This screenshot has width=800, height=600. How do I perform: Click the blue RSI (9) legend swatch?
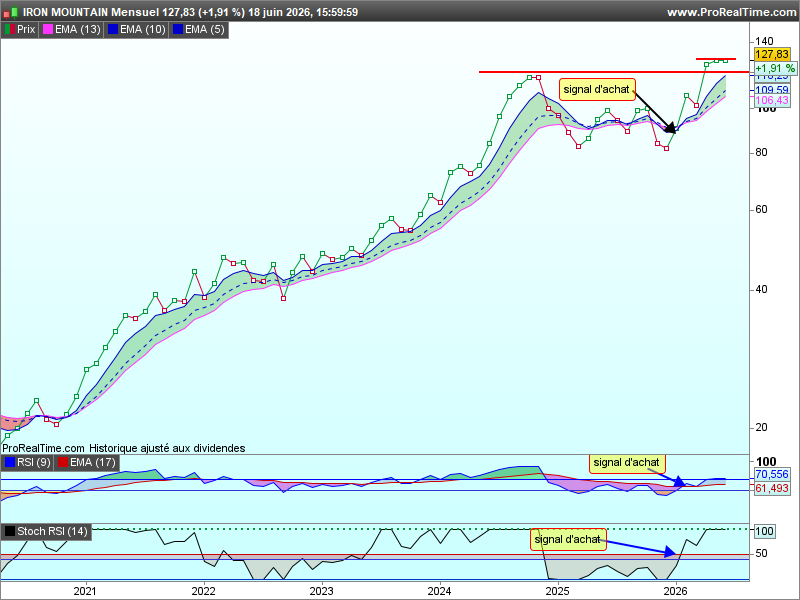point(10,462)
